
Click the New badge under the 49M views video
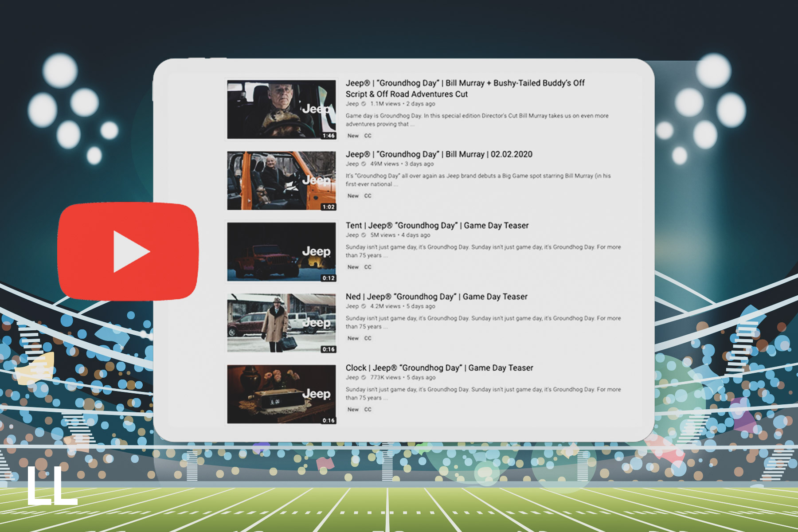coord(353,196)
